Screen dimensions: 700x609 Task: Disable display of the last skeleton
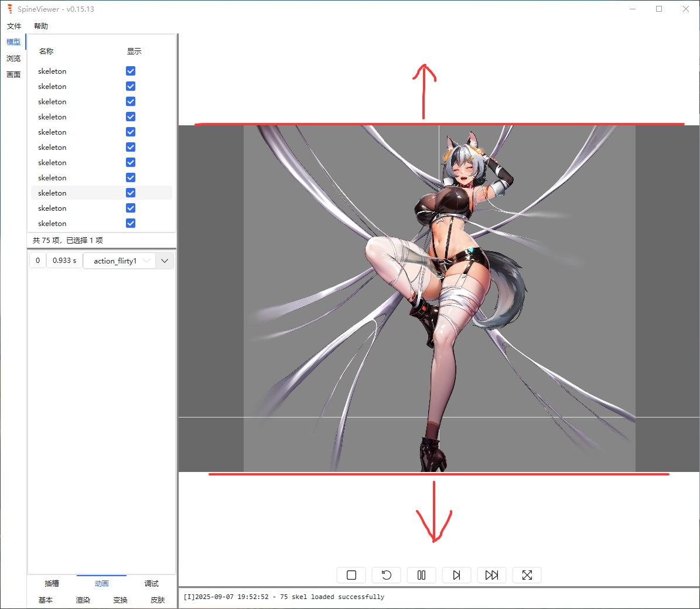tap(130, 223)
